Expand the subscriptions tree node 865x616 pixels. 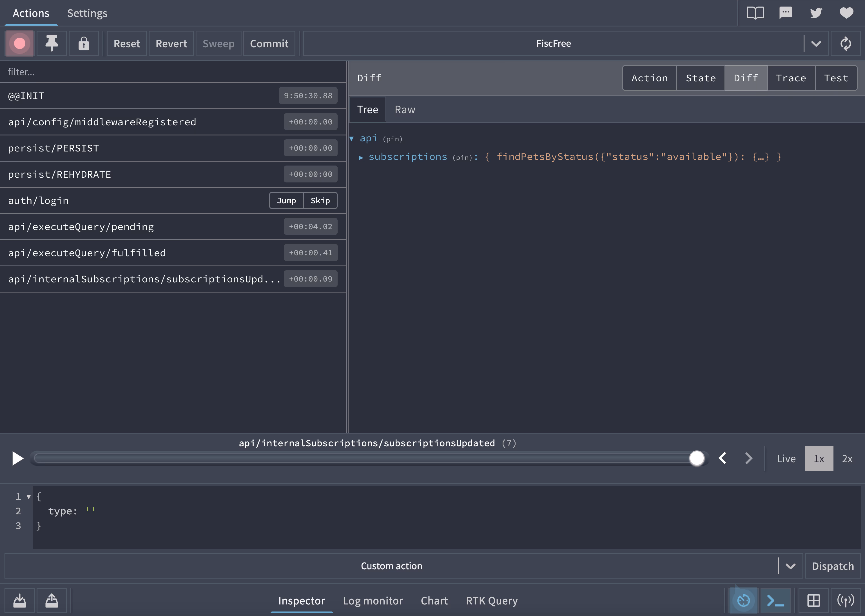(361, 157)
